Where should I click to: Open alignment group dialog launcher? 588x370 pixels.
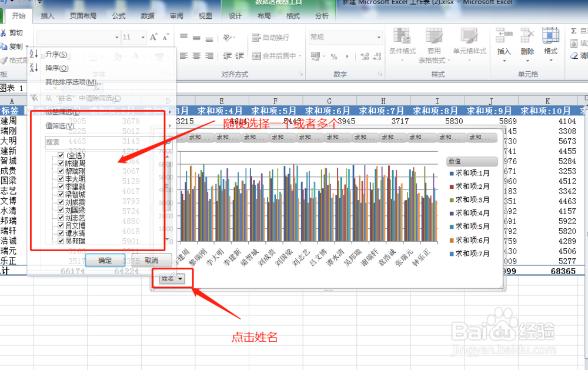click(x=300, y=74)
